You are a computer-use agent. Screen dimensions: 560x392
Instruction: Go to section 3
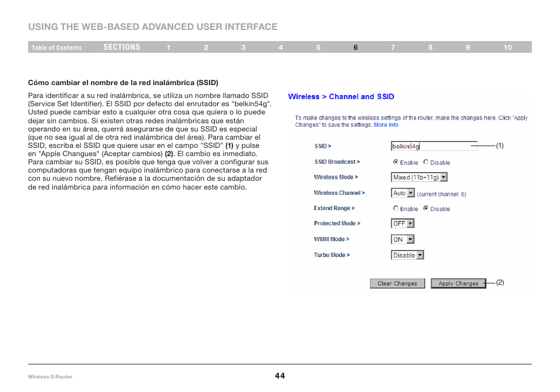coord(243,48)
